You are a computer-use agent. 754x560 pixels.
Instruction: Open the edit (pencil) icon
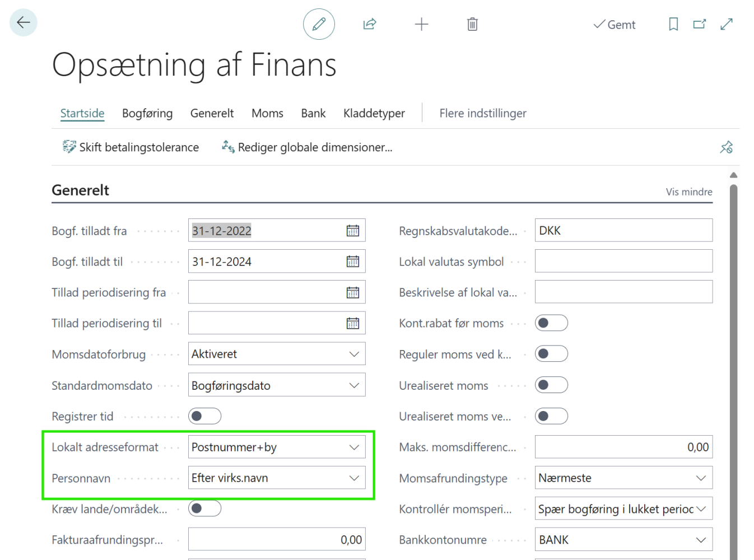pyautogui.click(x=318, y=24)
